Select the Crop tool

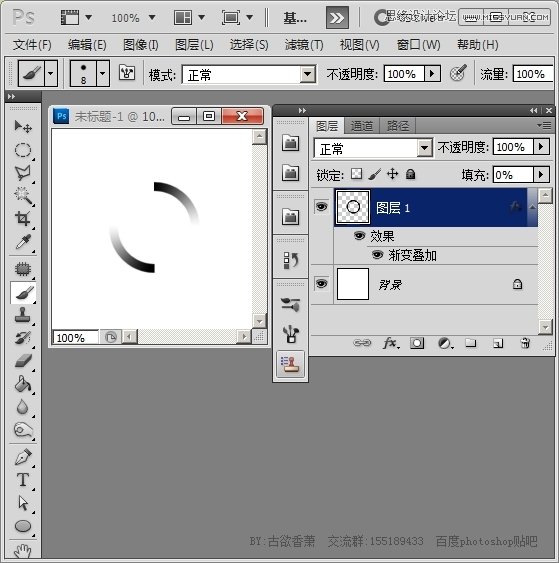[23, 219]
